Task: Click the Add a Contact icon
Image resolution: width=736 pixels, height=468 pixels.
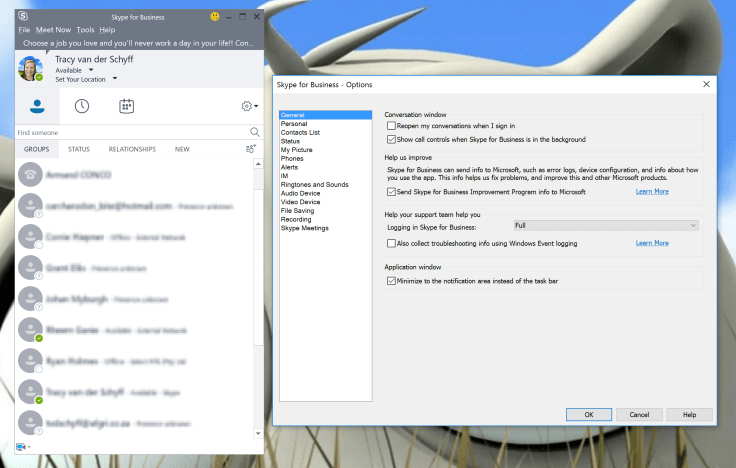Action: coord(250,149)
